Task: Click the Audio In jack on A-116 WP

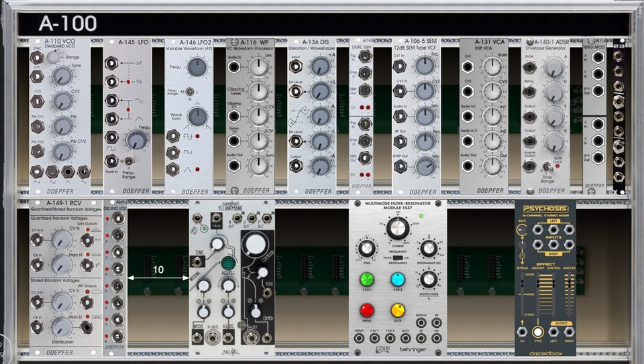Action: click(x=233, y=66)
